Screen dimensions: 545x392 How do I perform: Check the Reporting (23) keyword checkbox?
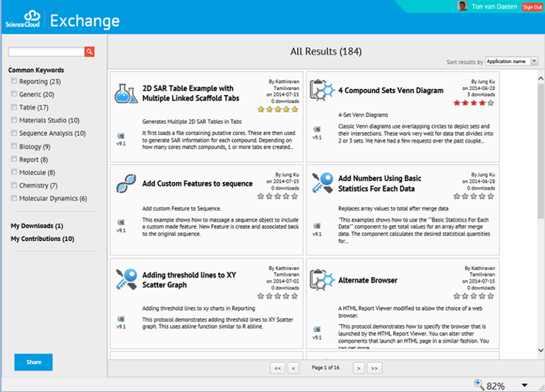[14, 81]
